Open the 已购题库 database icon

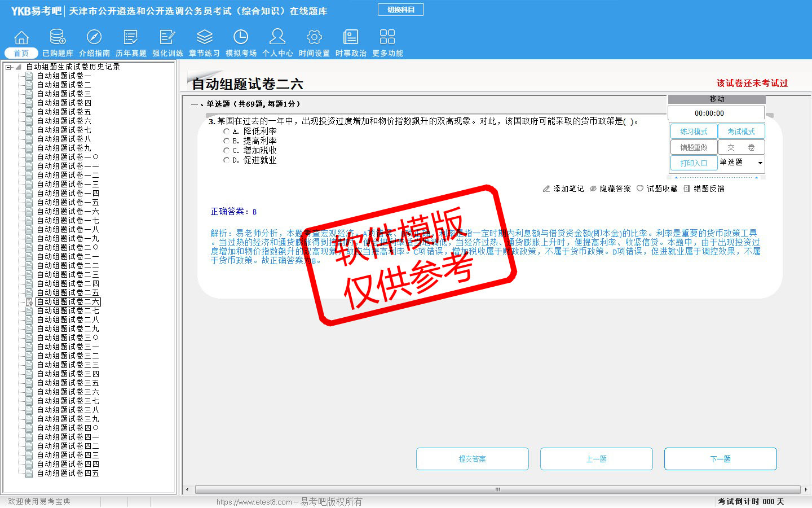click(x=58, y=38)
